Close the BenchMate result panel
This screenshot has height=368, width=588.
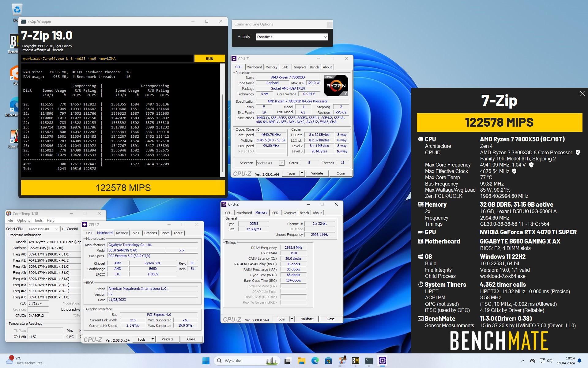click(582, 94)
